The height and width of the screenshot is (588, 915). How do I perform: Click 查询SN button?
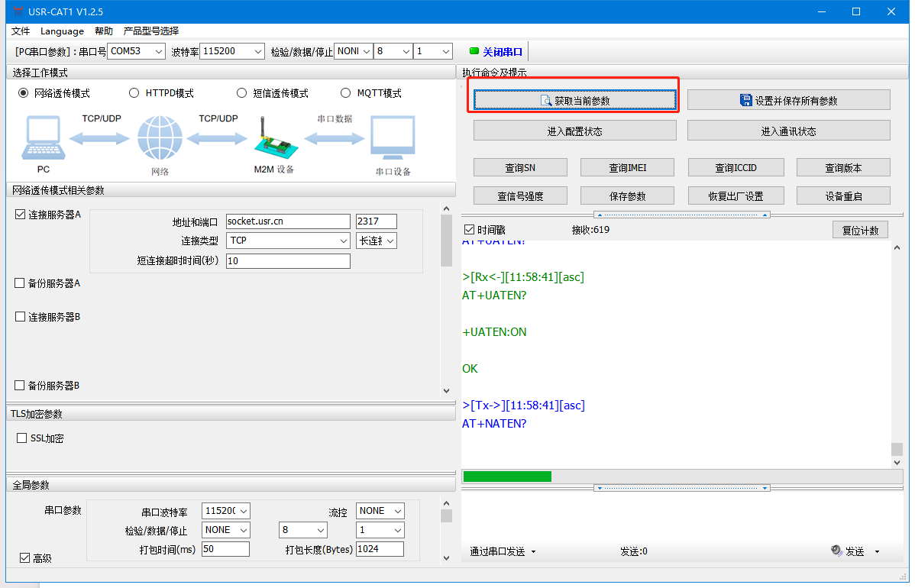[x=520, y=167]
